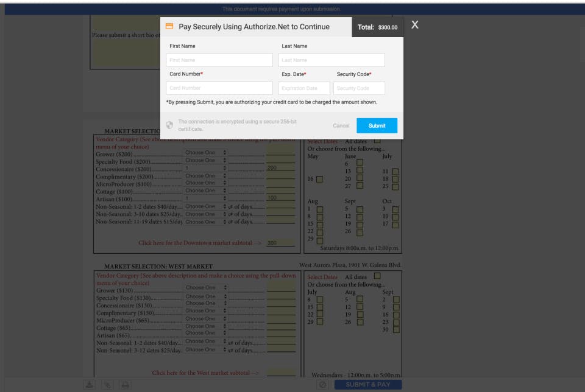Click the attachment icon in bottom toolbar

tap(107, 385)
